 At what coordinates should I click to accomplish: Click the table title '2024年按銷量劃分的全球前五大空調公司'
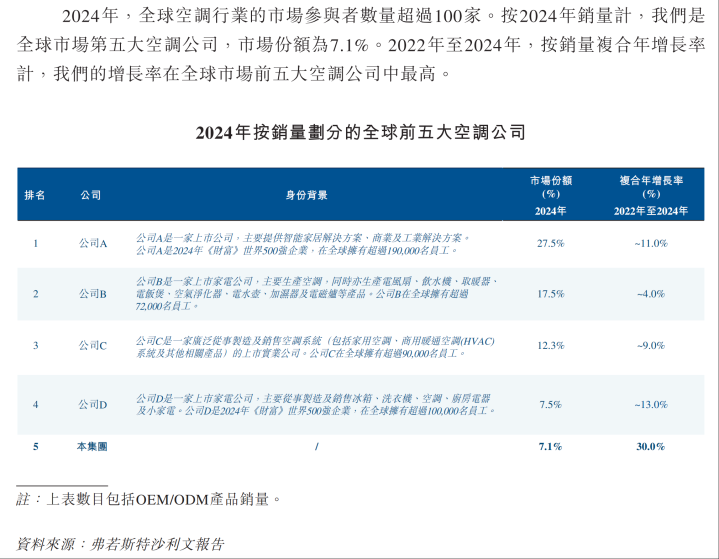coord(360,133)
